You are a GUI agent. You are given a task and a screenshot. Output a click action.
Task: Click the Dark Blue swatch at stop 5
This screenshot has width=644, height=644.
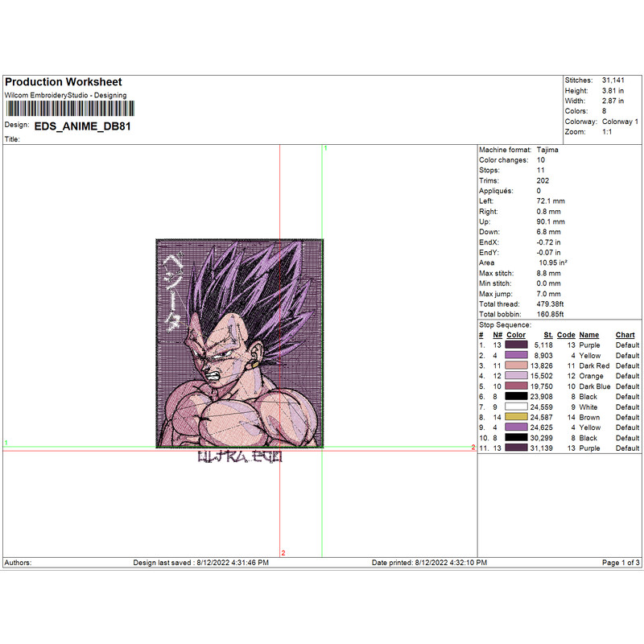tap(515, 386)
